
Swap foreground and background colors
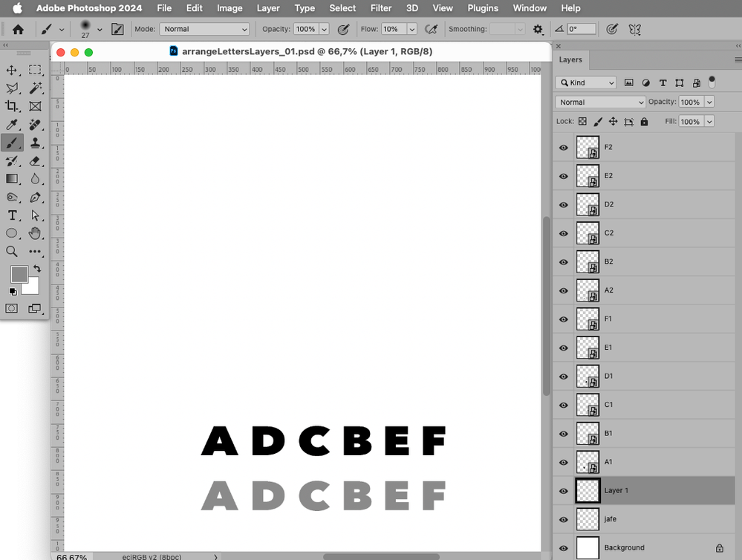click(37, 268)
